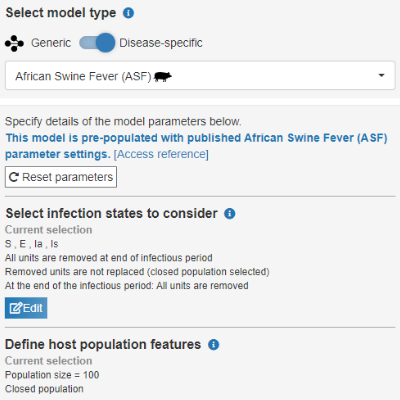Click the pencil icon on Edit button
Image resolution: width=400 pixels, height=400 pixels.
click(16, 308)
